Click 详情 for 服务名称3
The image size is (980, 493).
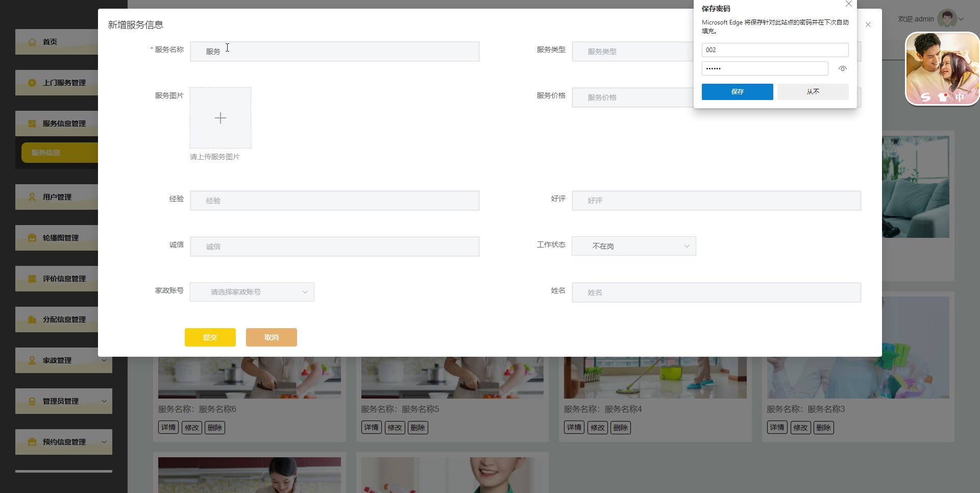tap(777, 428)
